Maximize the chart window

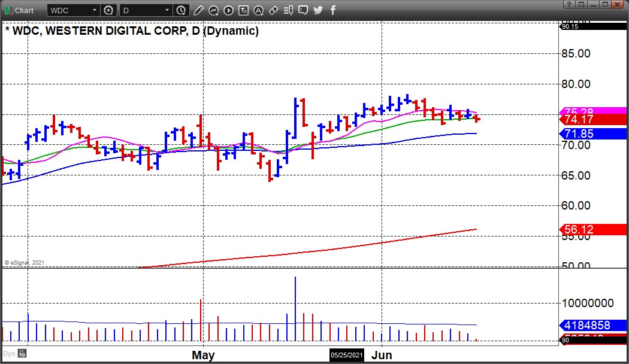tap(606, 4)
